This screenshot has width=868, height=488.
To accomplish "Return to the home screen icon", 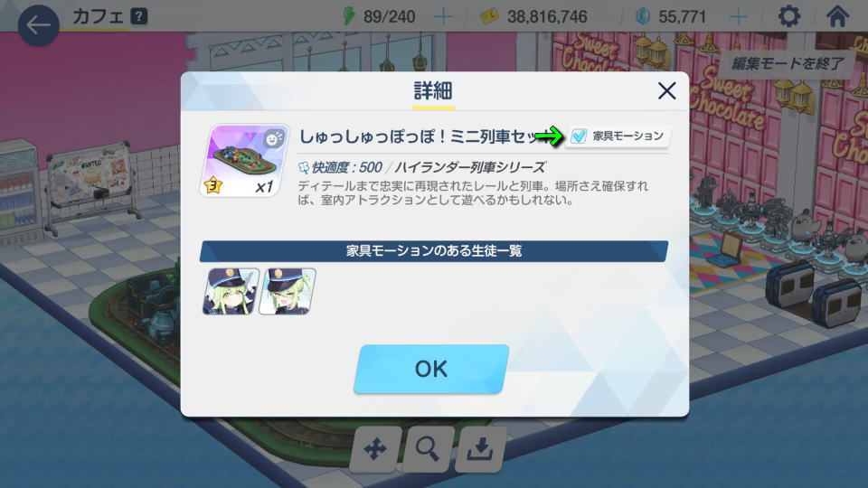I will point(837,16).
